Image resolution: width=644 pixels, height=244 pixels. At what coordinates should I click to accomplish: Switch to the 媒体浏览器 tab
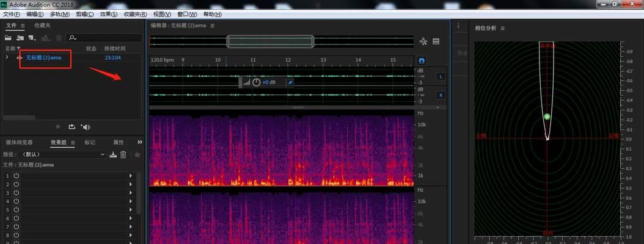(20, 143)
